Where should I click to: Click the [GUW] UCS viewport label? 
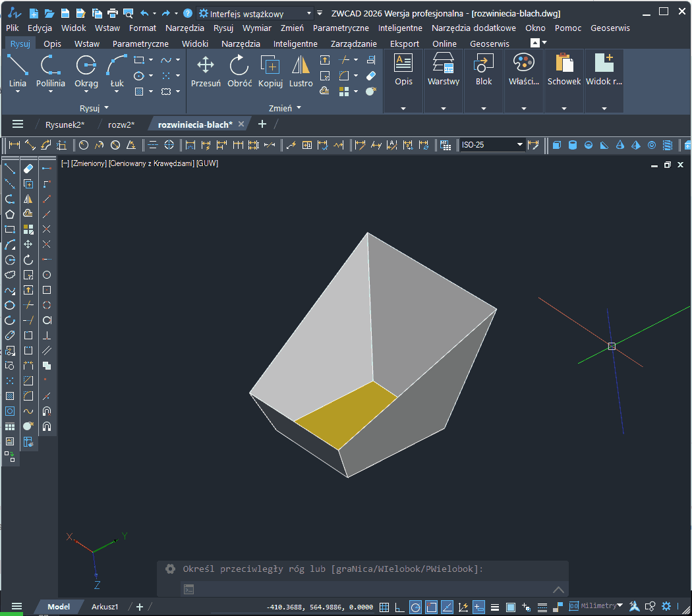[208, 163]
